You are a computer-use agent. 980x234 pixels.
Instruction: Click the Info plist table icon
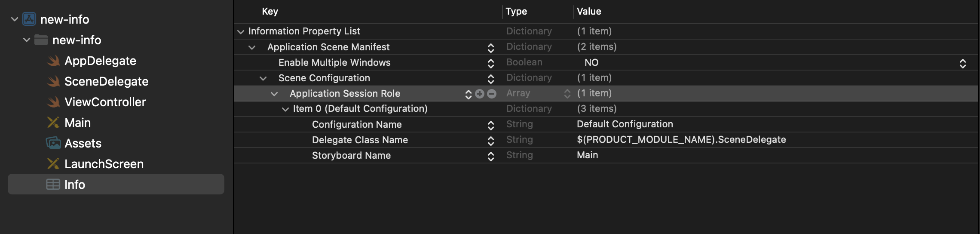point(53,185)
